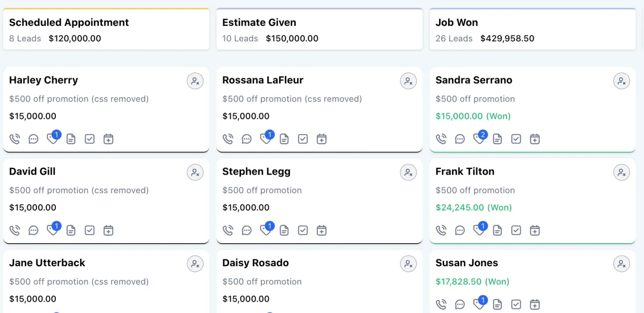
Task: Open Jane Utterback lead name
Action: [x=47, y=263]
